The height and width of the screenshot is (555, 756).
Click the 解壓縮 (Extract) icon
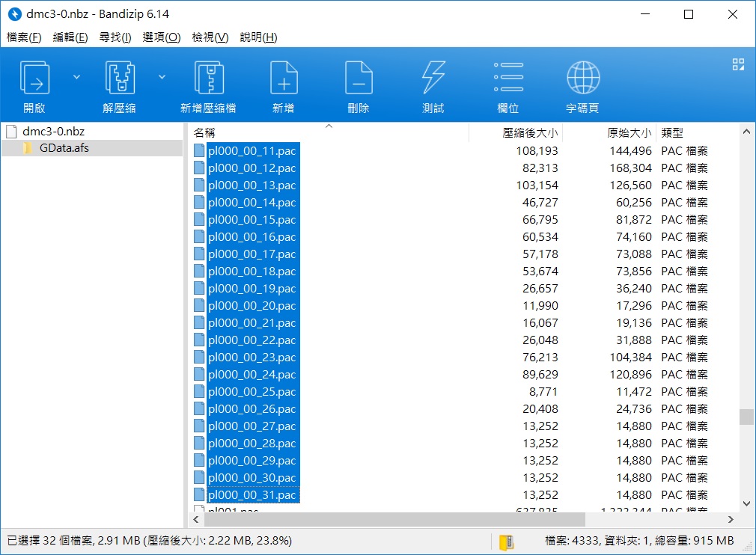[x=119, y=78]
